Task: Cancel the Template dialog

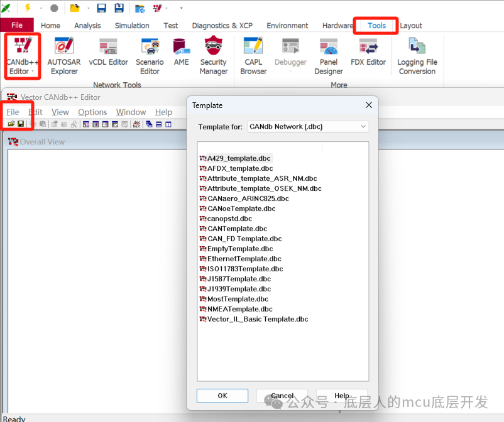Action: click(x=282, y=396)
